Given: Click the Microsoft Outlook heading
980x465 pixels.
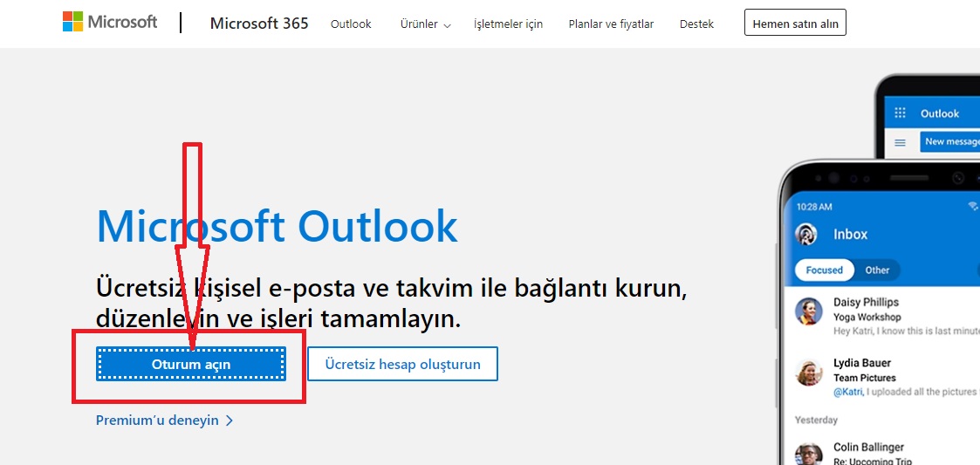Looking at the screenshot, I should (x=277, y=226).
